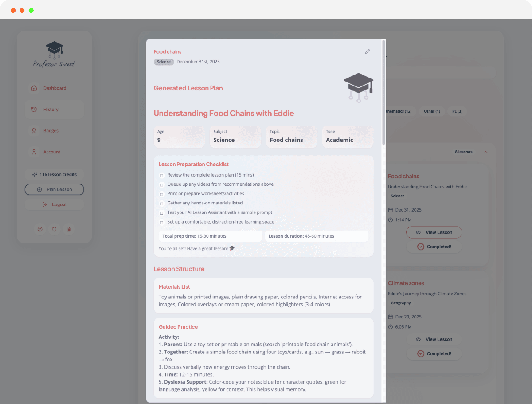View the Climate zones lesson
This screenshot has height=404, width=532.
click(434, 339)
